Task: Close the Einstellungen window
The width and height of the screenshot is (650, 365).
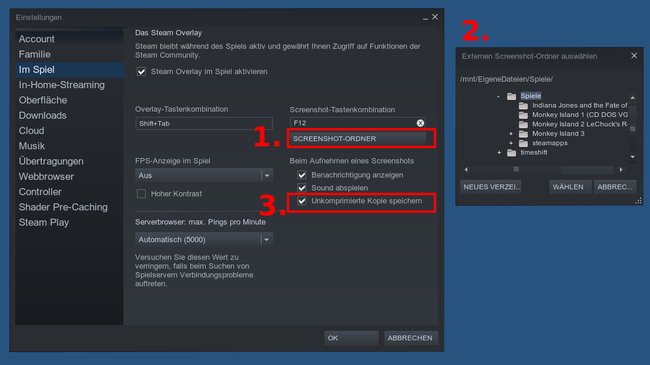Action: [434, 17]
